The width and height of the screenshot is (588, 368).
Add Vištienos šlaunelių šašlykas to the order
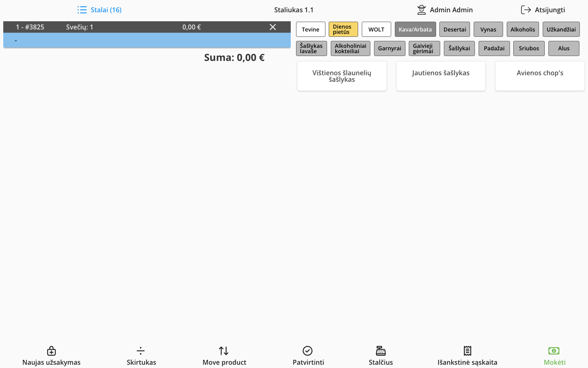(342, 76)
